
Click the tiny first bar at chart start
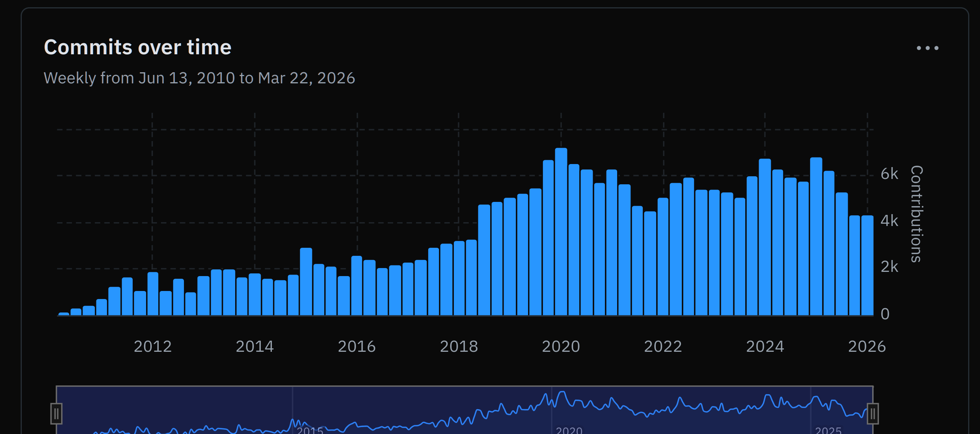tap(64, 314)
